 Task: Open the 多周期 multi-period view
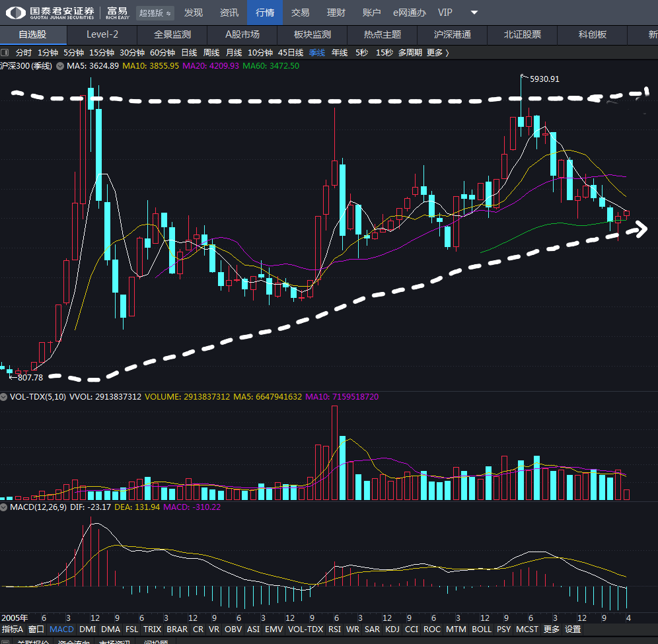(410, 53)
